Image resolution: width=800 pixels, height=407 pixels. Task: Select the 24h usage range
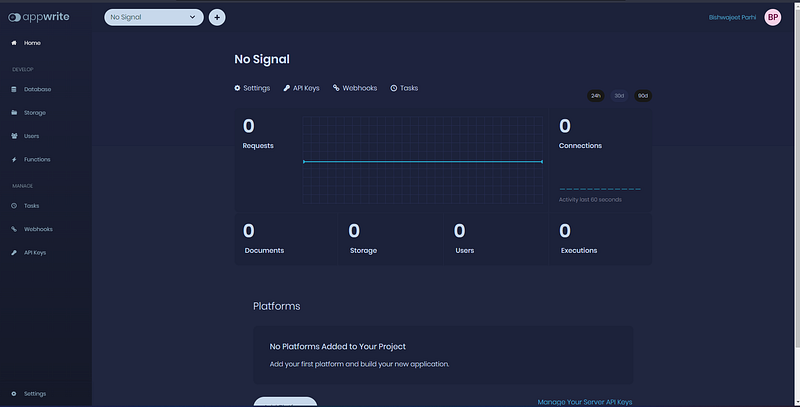tap(595, 96)
